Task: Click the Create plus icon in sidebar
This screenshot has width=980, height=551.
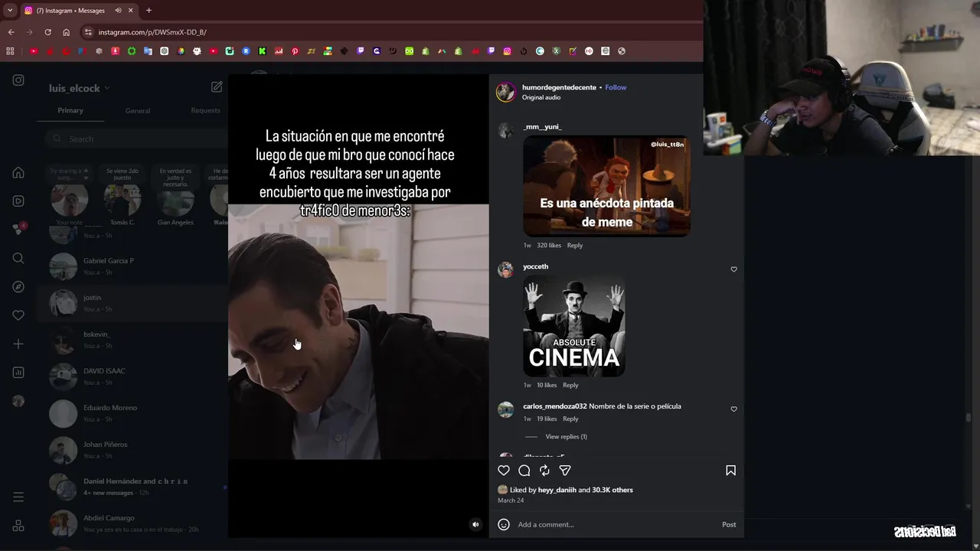Action: (x=18, y=344)
